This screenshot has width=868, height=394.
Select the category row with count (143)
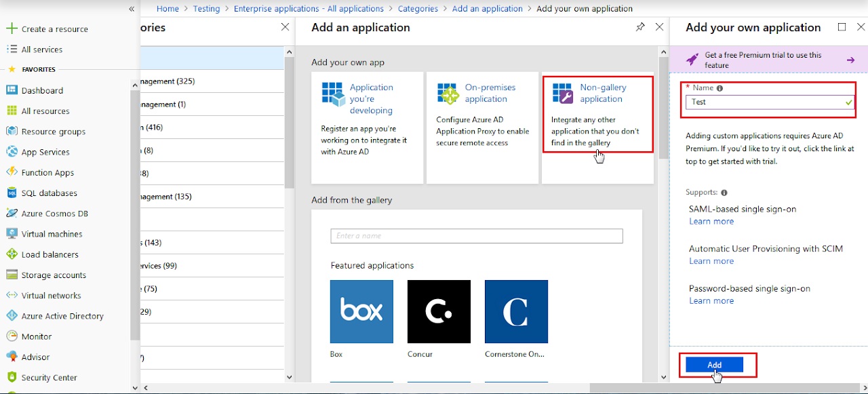tap(211, 242)
